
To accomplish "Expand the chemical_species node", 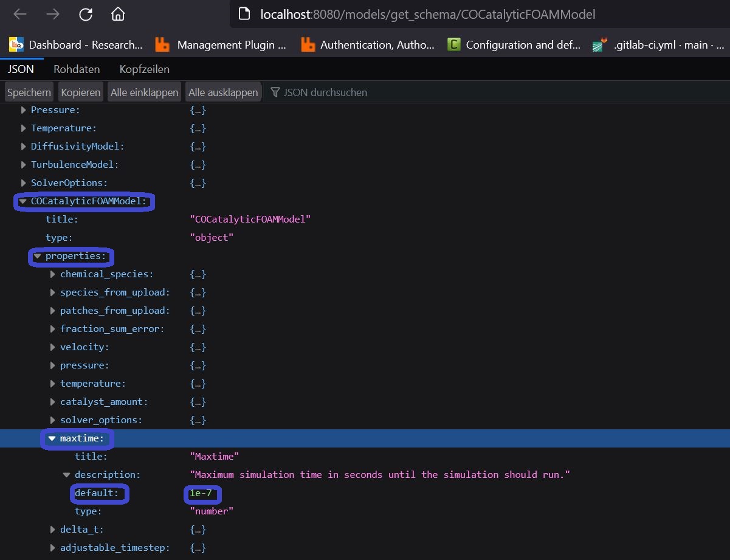I will coord(53,274).
